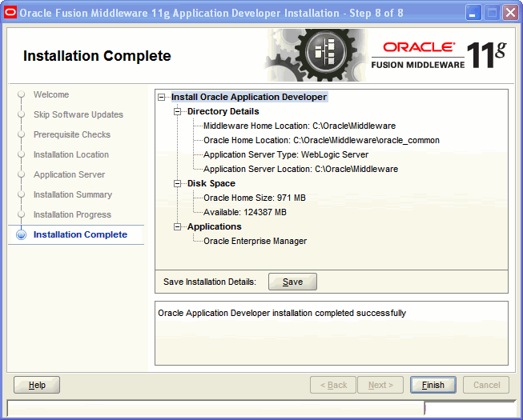Click the Installation Complete step bullet icon

coord(21,234)
